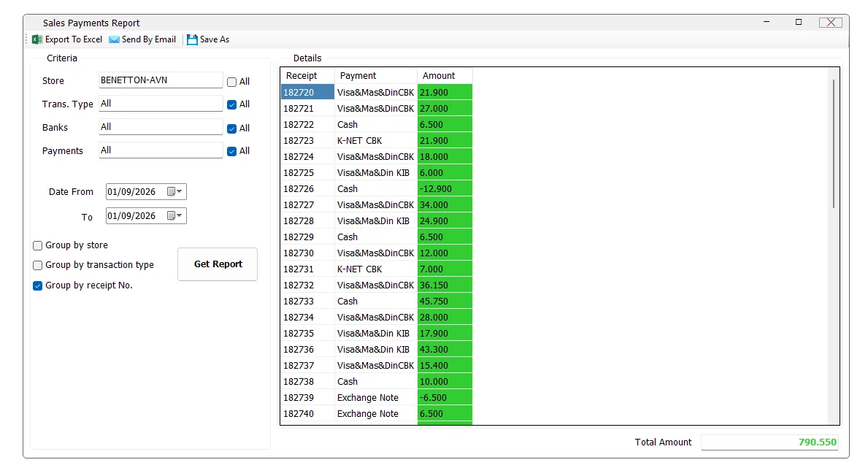Sort by the Receipt column header

tap(308, 76)
